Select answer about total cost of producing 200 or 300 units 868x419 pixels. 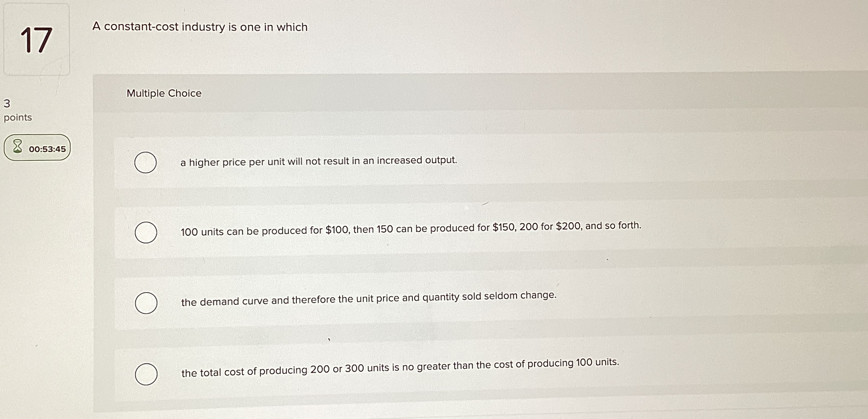coord(146,373)
